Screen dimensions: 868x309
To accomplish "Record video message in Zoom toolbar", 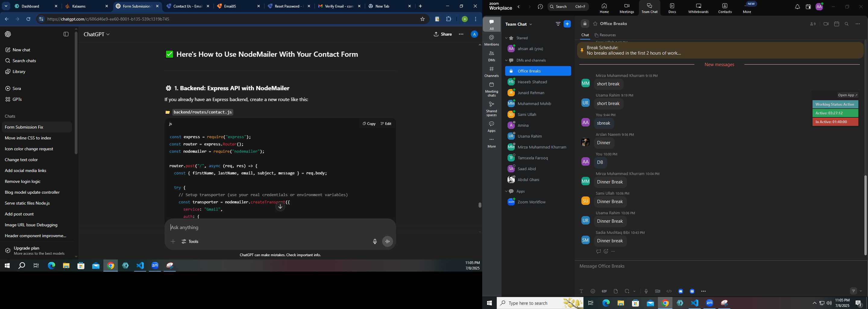I will point(657,291).
